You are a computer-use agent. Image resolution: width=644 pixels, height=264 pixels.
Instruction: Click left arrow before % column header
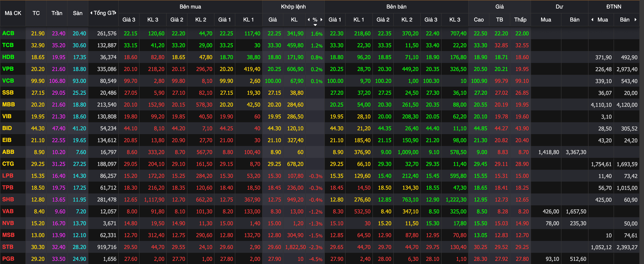[x=309, y=19]
